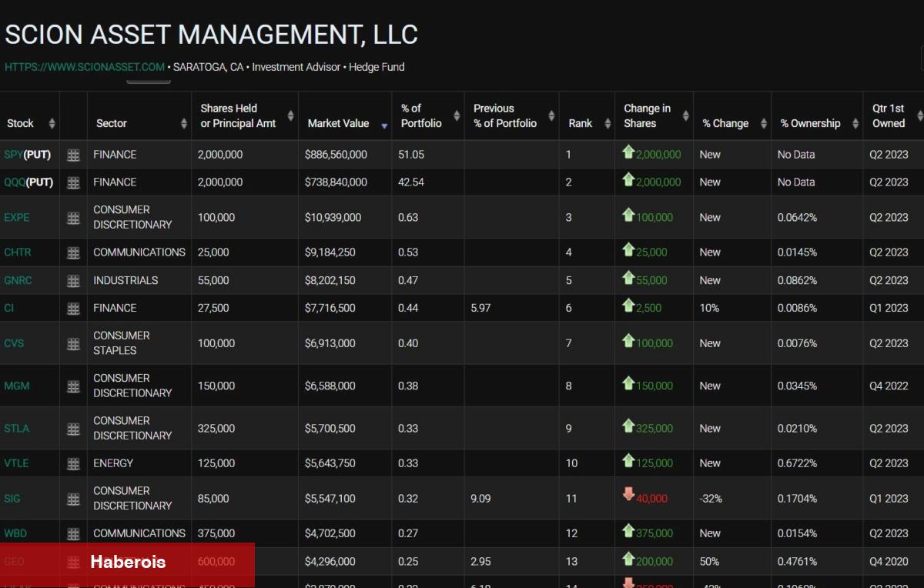Open the grid icon in CVS row
Viewport: 924px width, 588px height.
click(x=73, y=343)
